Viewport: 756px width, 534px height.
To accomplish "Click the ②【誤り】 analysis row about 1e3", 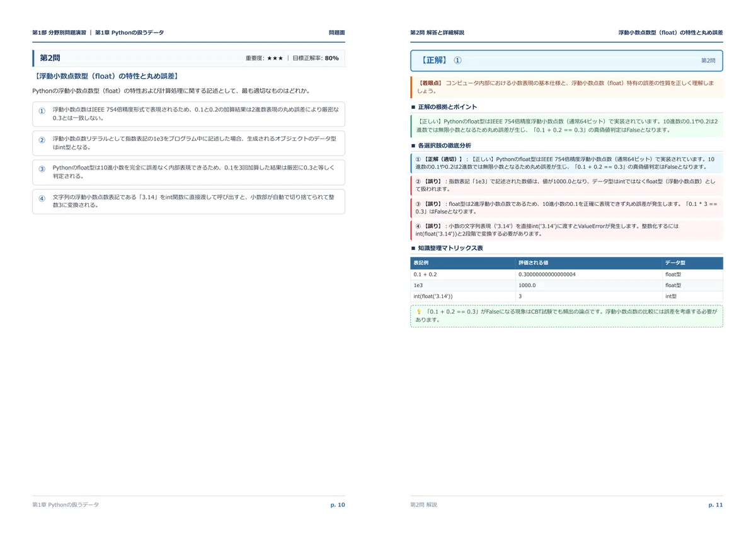I will (567, 185).
